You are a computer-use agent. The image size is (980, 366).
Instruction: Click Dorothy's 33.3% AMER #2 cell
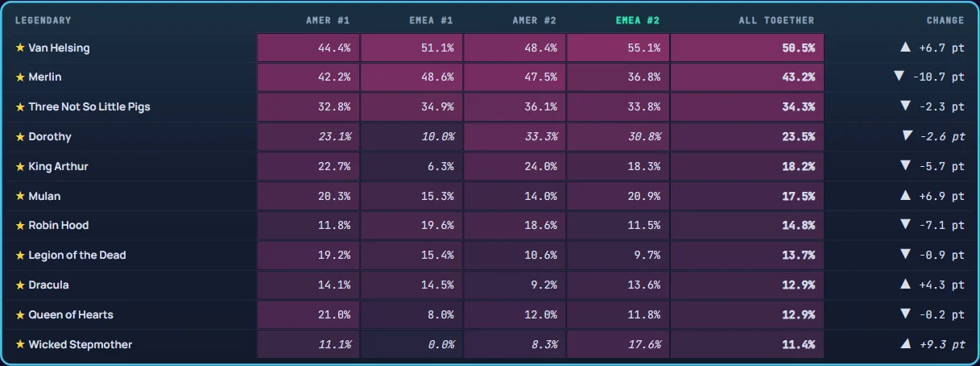(515, 137)
